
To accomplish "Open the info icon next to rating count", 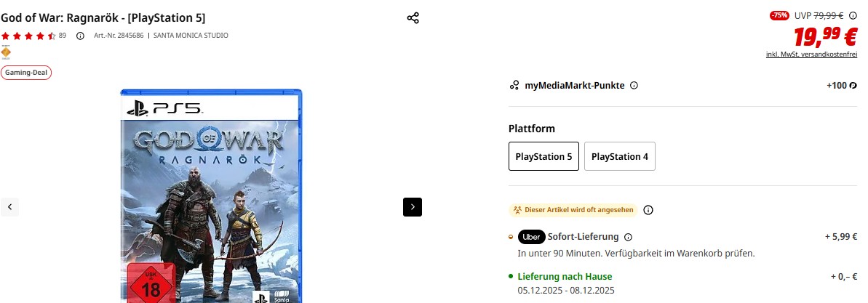I will [x=80, y=36].
